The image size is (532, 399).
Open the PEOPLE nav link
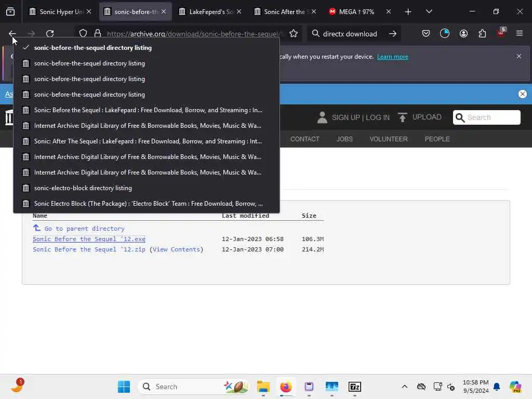(437, 139)
